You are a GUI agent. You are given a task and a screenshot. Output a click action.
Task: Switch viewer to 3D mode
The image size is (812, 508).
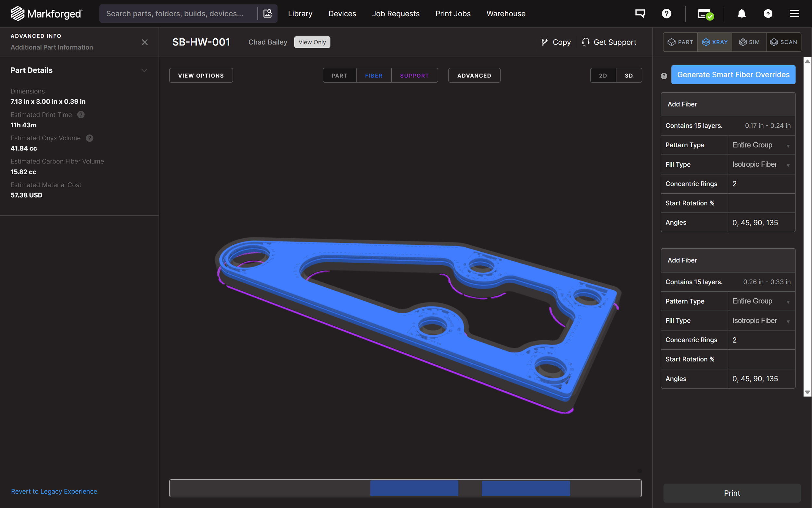point(629,75)
